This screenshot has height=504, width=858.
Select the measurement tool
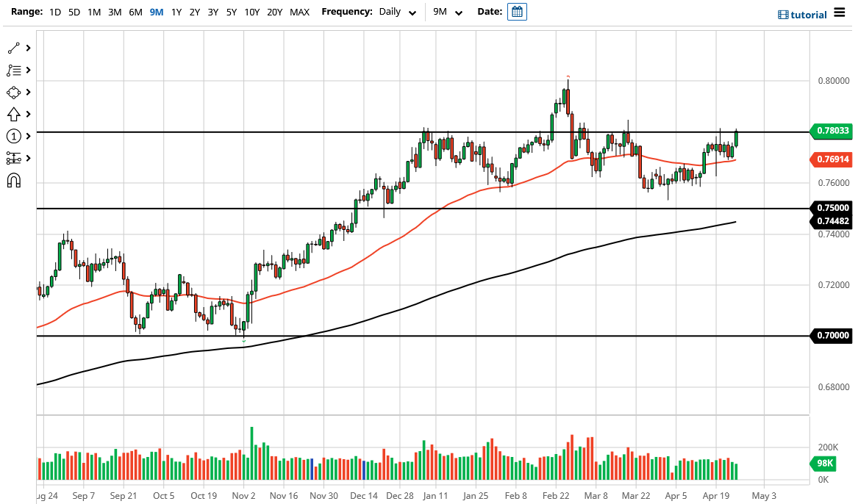15,158
